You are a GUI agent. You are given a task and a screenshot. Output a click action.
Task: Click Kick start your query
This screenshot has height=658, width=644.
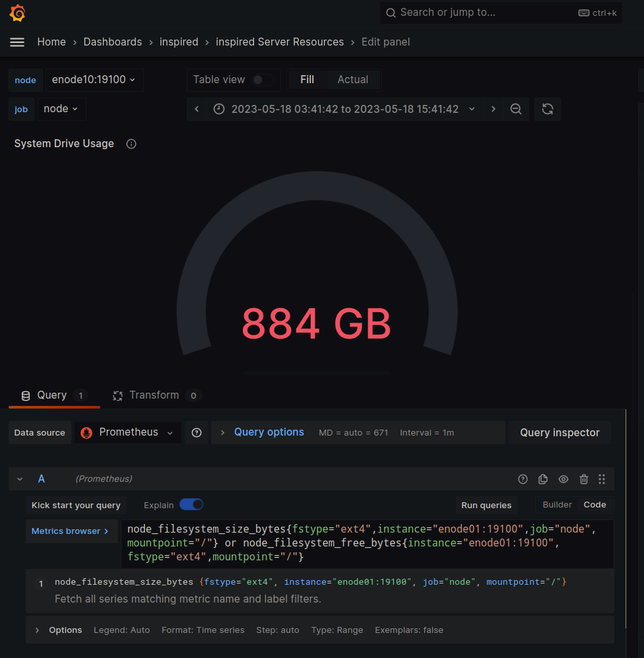pos(76,506)
